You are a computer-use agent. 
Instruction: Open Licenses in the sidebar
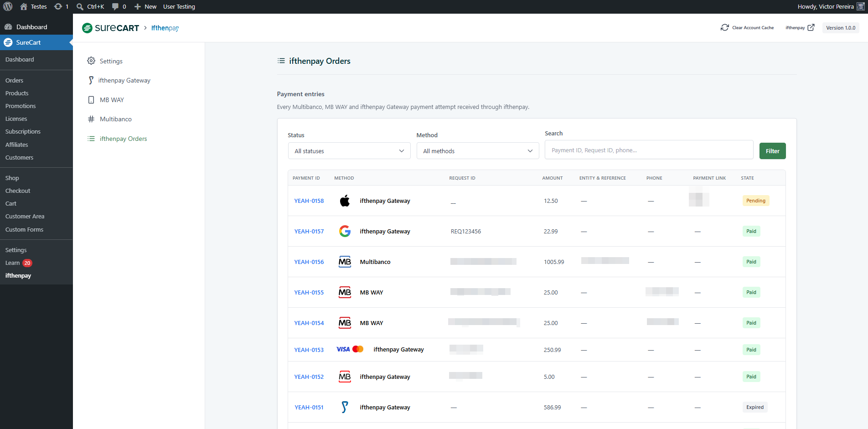point(16,119)
